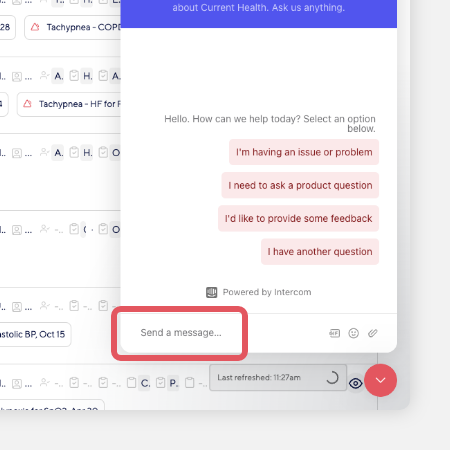
Task: Click the 'C.' task badge in bottom row
Action: (x=145, y=383)
